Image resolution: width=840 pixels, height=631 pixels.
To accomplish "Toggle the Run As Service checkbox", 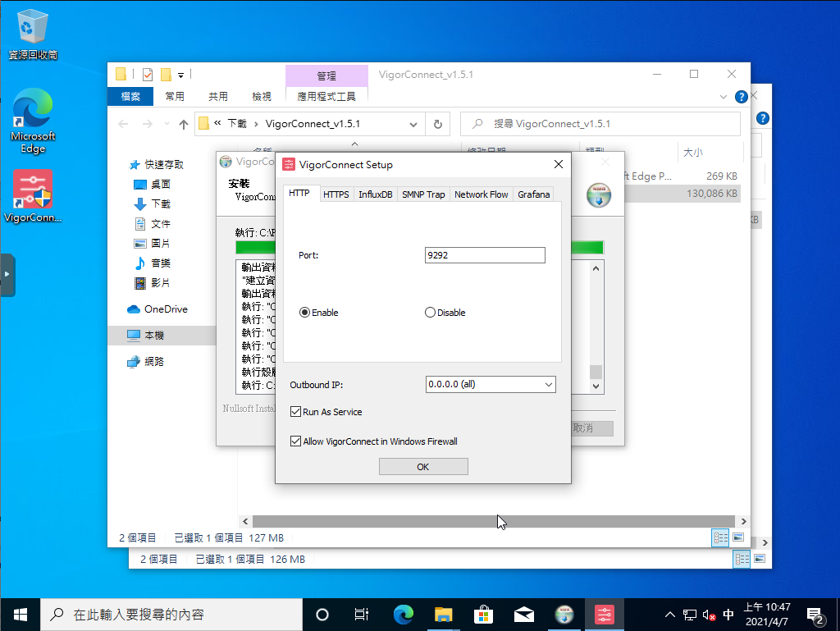I will 296,412.
